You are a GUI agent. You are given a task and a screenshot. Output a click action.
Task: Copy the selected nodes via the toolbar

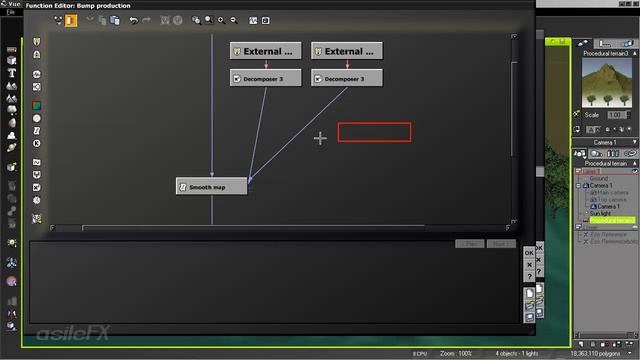[x=102, y=20]
